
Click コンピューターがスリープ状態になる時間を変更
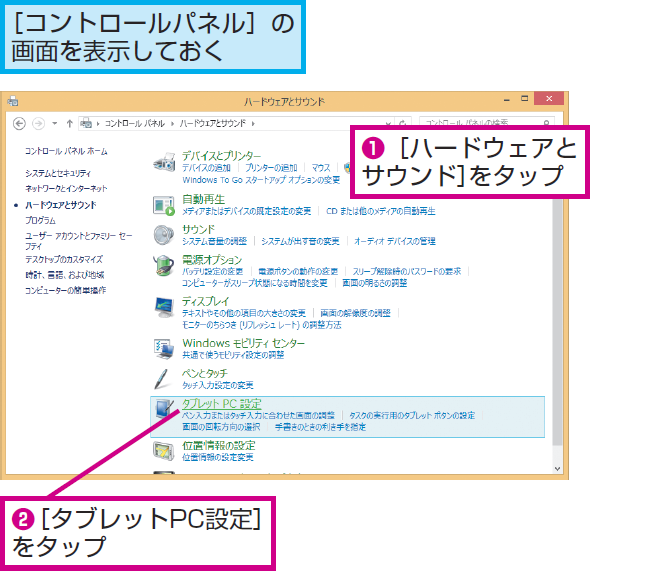pos(254,283)
